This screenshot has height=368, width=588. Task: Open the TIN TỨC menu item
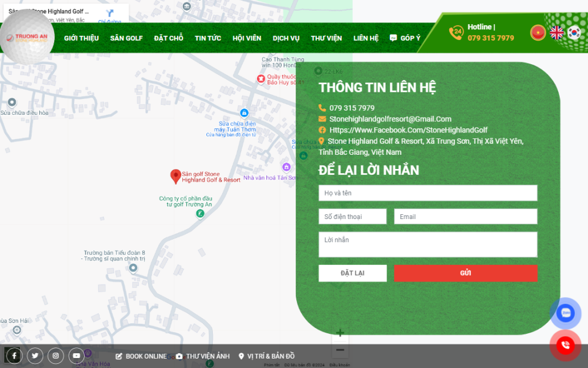point(208,38)
